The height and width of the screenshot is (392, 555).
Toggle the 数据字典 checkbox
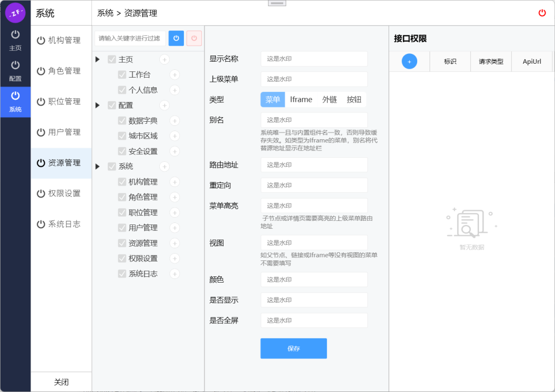[x=122, y=121]
